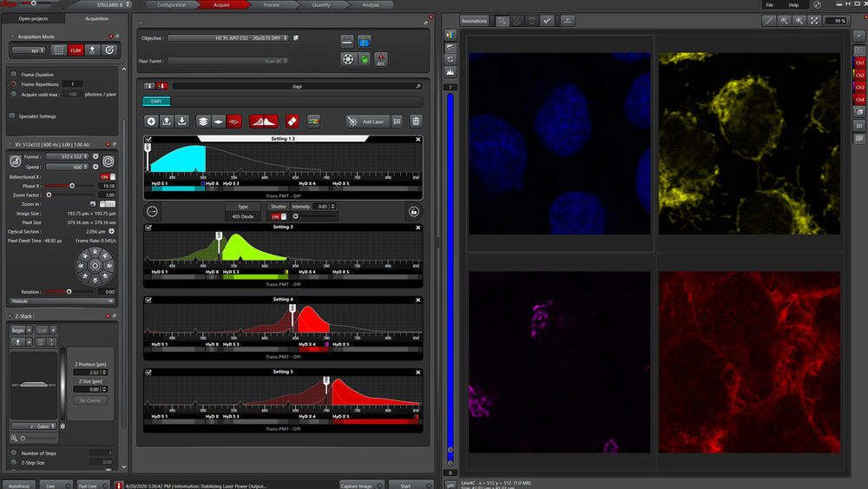Activate the FLIM acquisition mode button

pos(76,50)
